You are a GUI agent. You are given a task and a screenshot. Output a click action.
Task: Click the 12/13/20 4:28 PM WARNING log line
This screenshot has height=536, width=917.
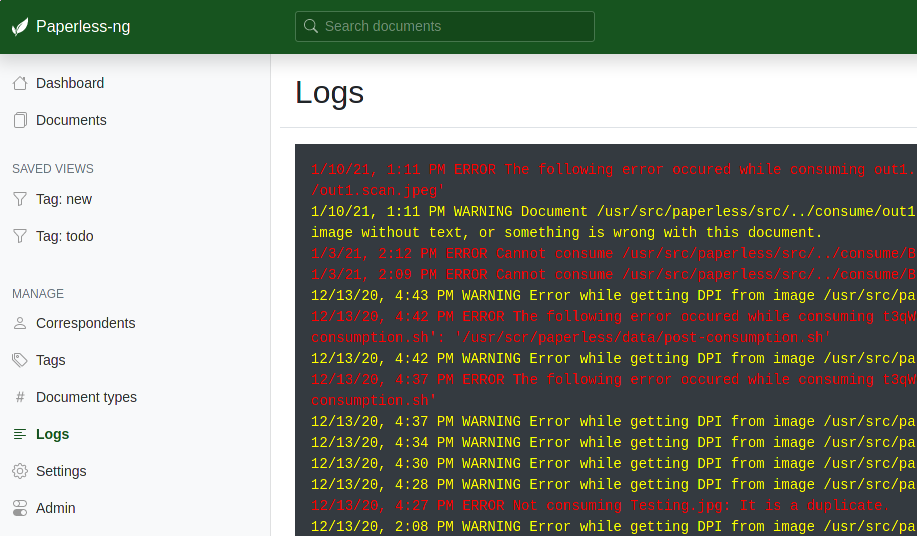click(613, 485)
